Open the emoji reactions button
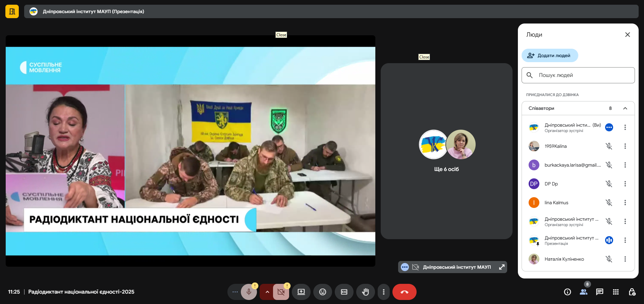Screen dimensions: 644x304 point(322,292)
